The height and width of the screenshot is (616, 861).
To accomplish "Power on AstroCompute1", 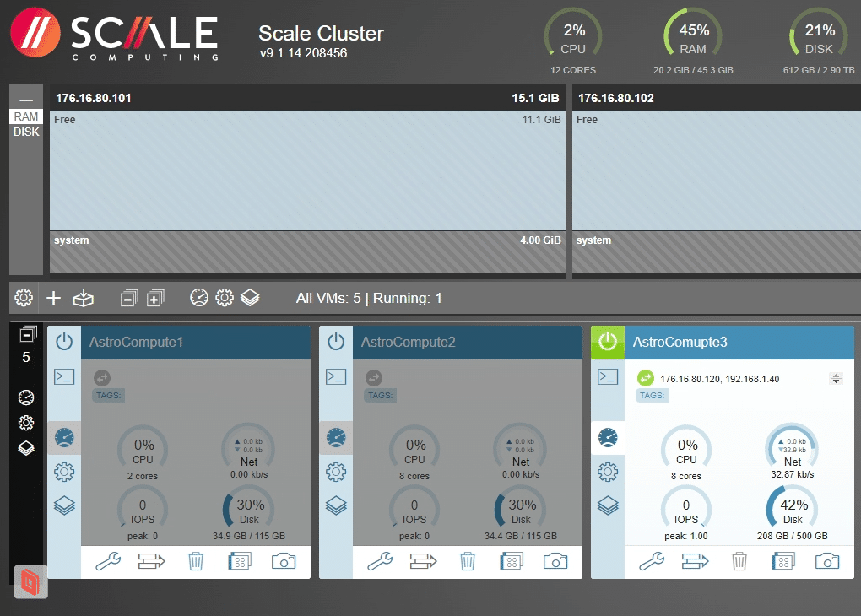I will pos(64,342).
